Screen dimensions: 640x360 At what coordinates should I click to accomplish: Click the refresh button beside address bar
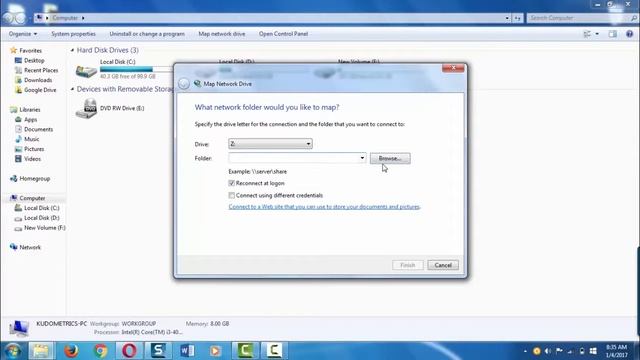(518, 18)
